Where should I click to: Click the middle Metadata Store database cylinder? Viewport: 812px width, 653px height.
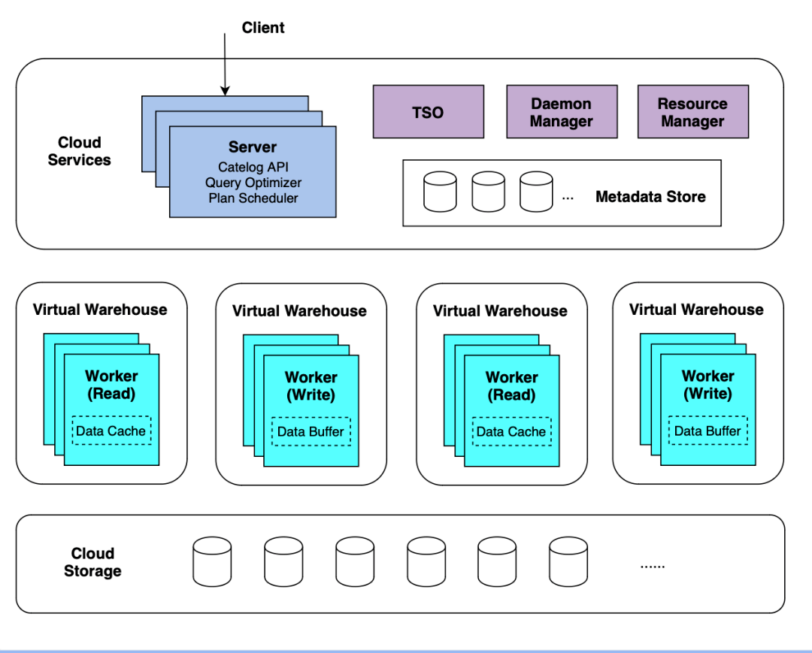(489, 192)
